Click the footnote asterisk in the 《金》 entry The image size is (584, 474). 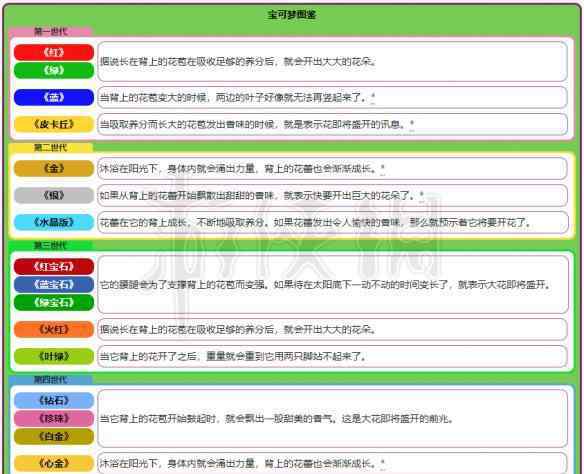pos(383,169)
